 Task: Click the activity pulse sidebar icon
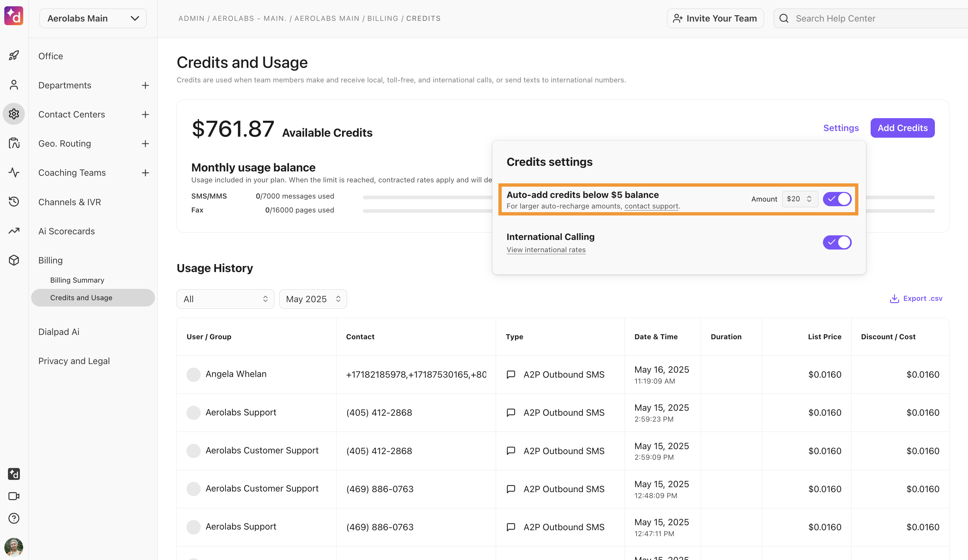pos(14,172)
